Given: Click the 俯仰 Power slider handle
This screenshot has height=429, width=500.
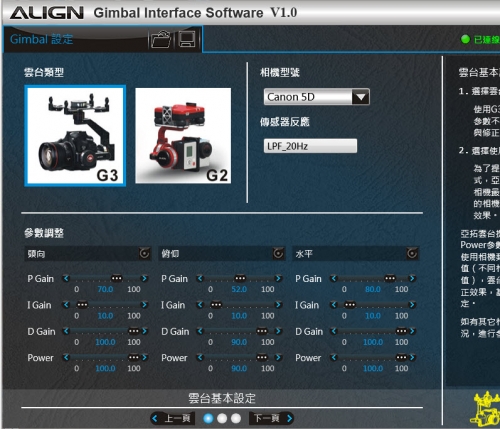Looking at the screenshot, I should coord(262,357).
